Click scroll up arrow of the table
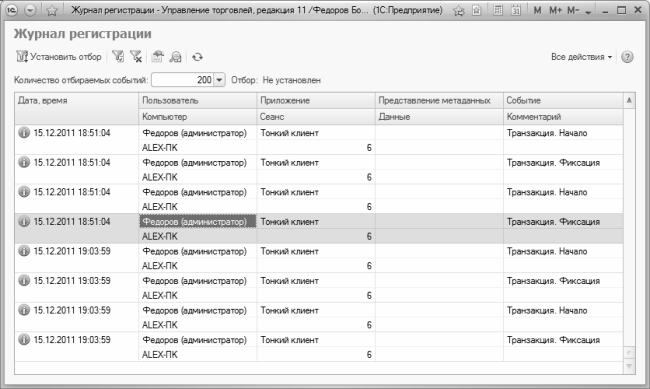650x389 pixels. tap(629, 100)
